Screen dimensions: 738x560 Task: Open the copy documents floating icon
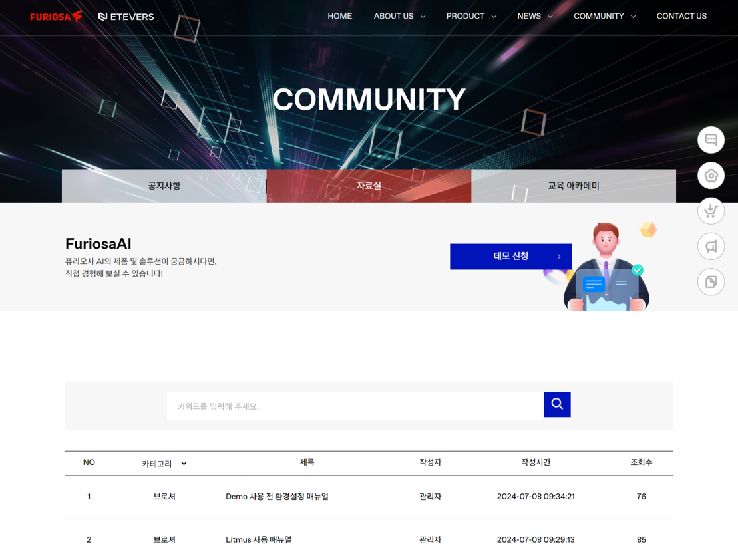[x=711, y=281]
